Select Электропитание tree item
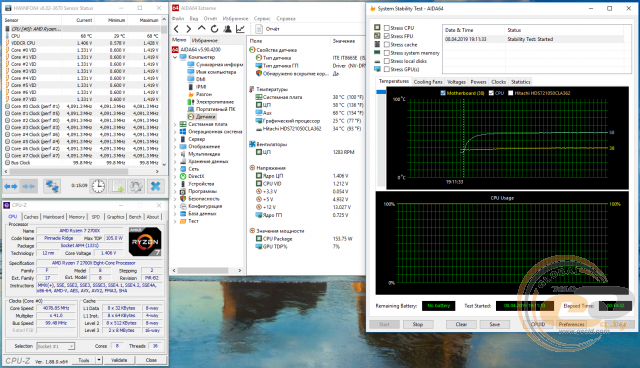640x368 pixels. (x=211, y=102)
